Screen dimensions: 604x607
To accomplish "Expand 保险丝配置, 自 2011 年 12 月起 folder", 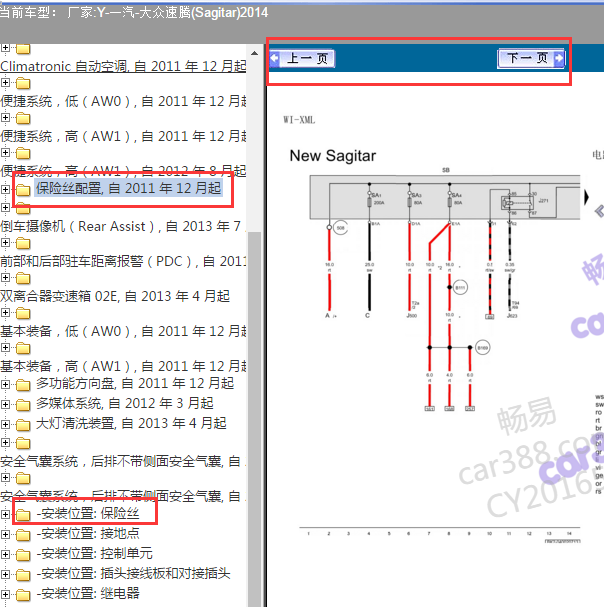I will point(5,189).
